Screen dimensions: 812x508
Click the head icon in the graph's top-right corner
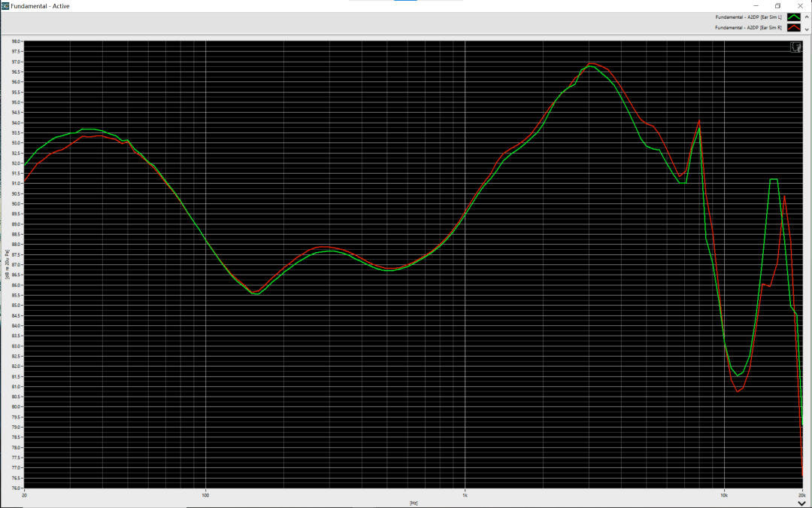tap(796, 47)
